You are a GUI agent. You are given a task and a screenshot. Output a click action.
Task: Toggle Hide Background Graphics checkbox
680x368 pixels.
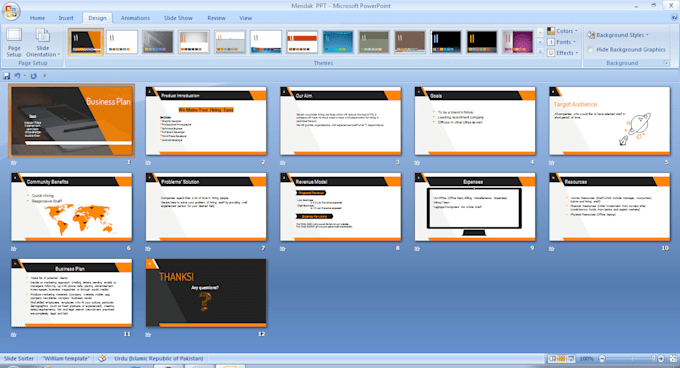[x=590, y=49]
